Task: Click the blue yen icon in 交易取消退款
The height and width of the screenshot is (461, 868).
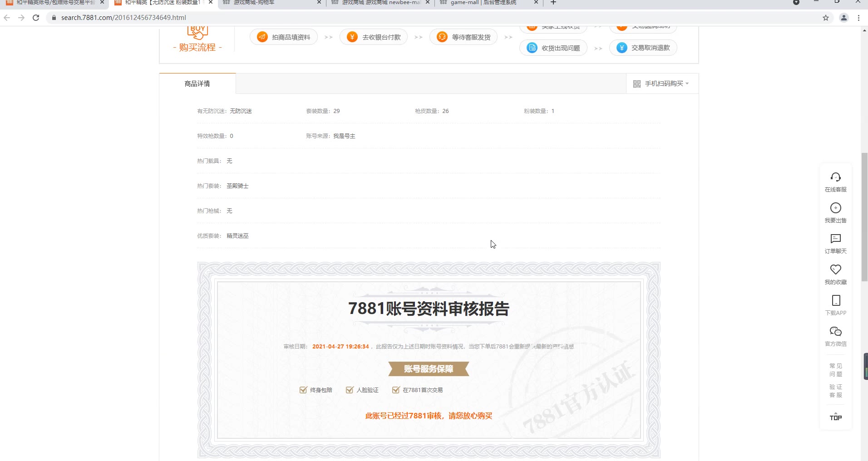Action: [x=622, y=48]
